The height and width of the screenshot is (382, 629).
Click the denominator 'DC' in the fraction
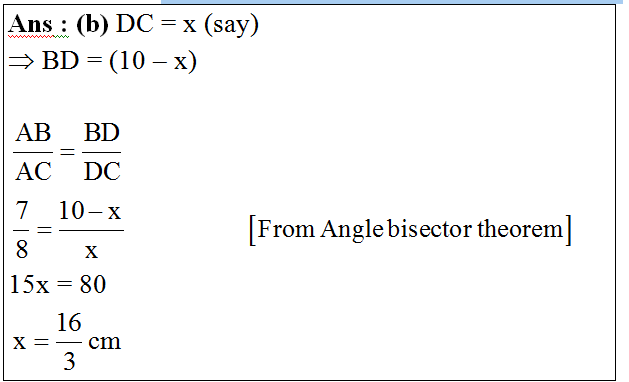coord(102,171)
